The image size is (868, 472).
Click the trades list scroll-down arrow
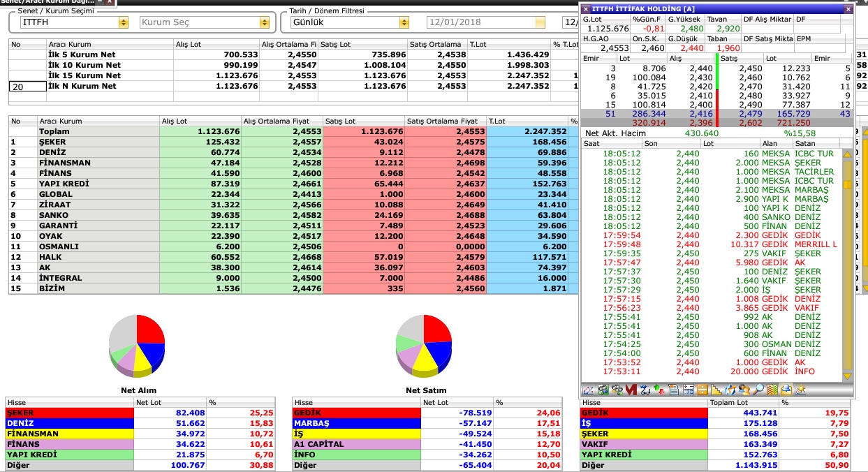tap(848, 376)
